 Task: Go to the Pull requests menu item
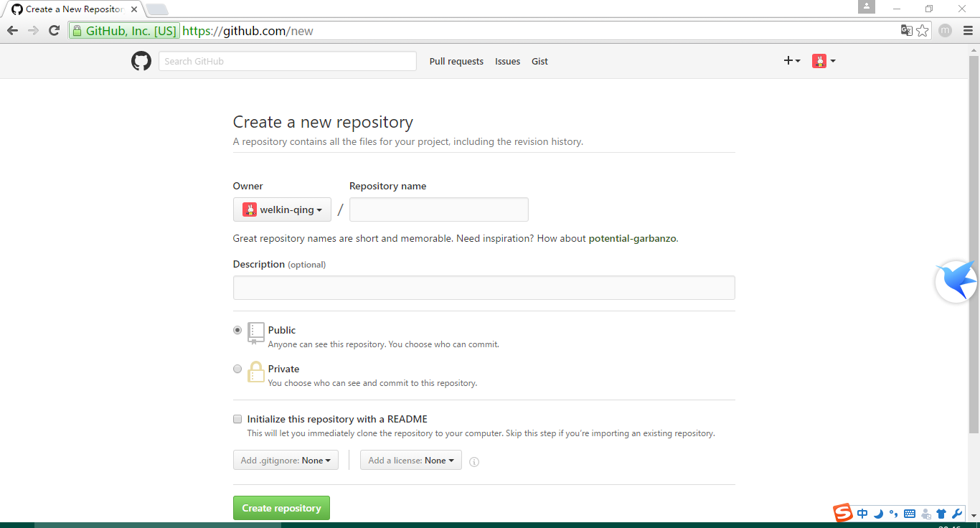click(x=456, y=61)
